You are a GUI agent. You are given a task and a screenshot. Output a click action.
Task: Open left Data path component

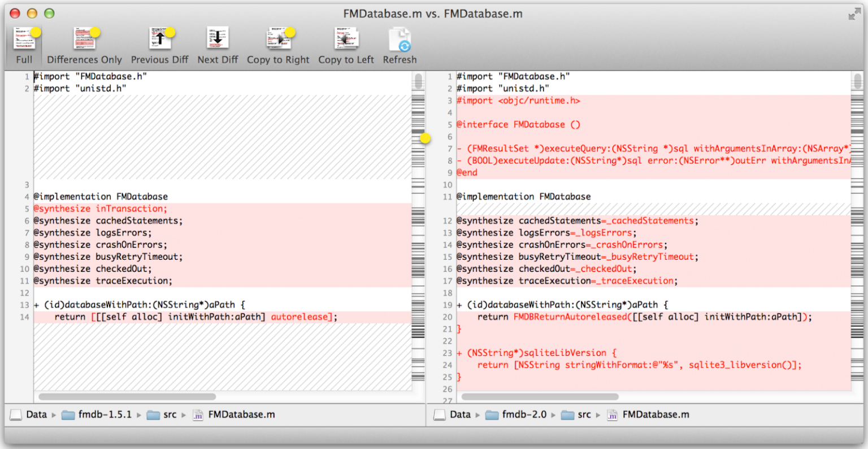[36, 415]
